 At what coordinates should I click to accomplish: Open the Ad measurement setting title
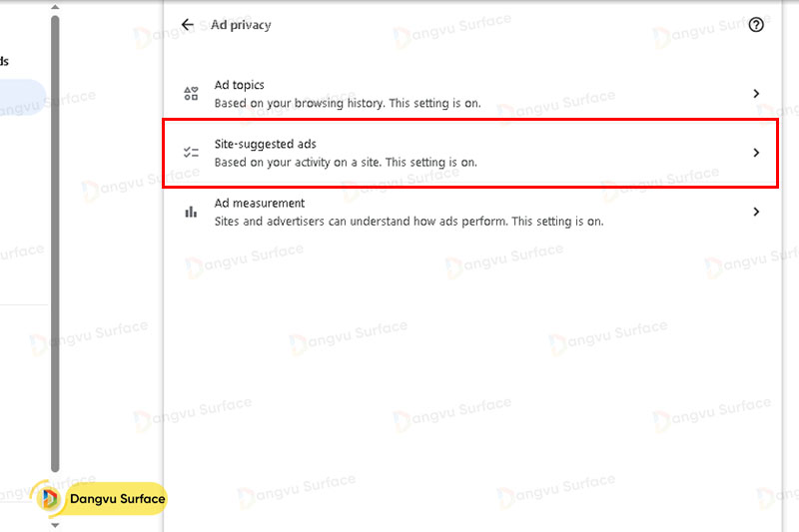pos(260,204)
